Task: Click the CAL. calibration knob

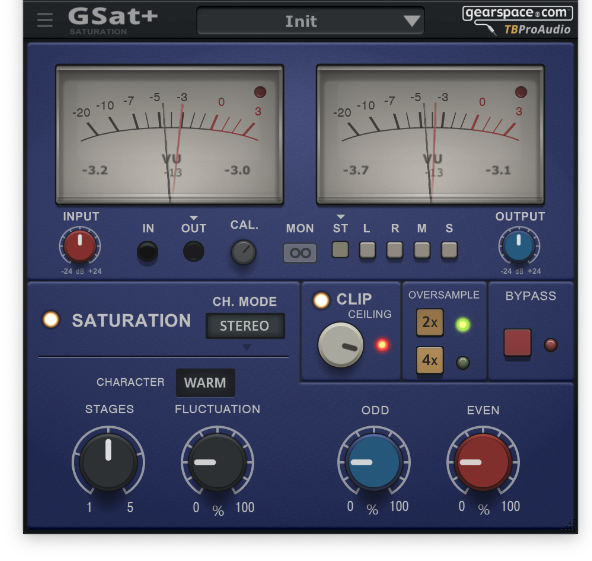Action: tap(244, 252)
